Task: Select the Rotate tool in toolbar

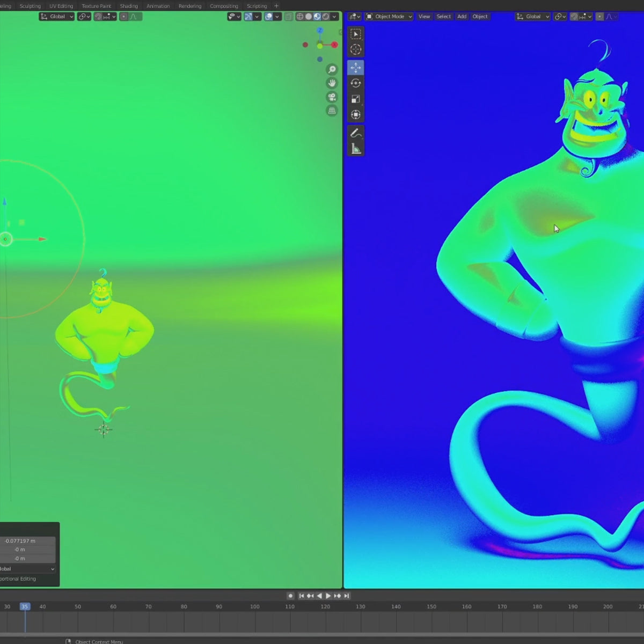Action: point(355,83)
